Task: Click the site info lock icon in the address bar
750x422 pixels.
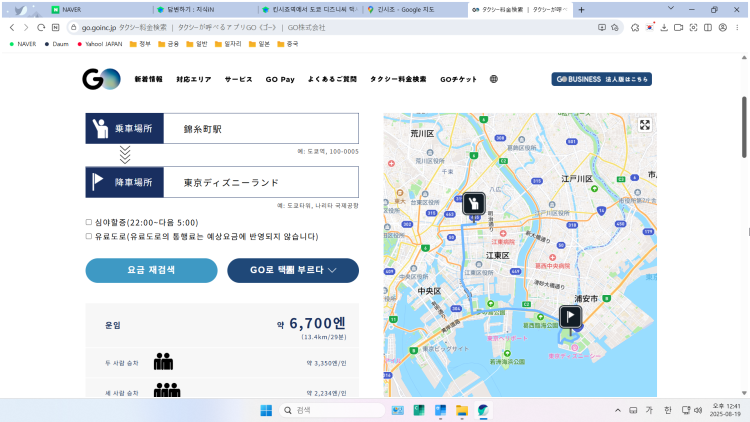Action: [73, 27]
